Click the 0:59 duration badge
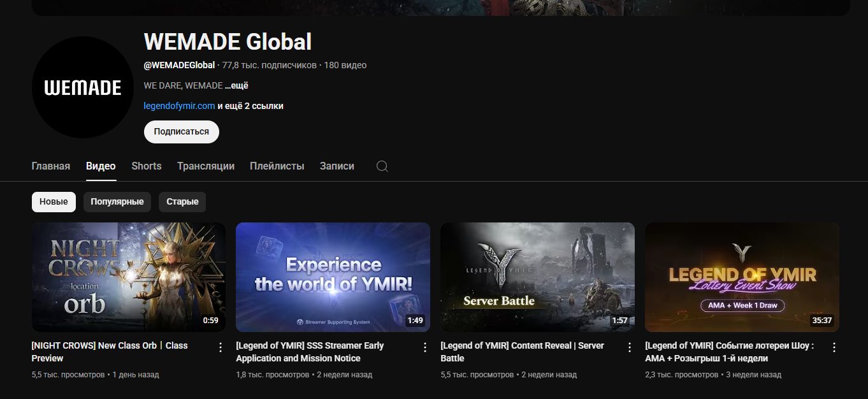 pos(211,321)
